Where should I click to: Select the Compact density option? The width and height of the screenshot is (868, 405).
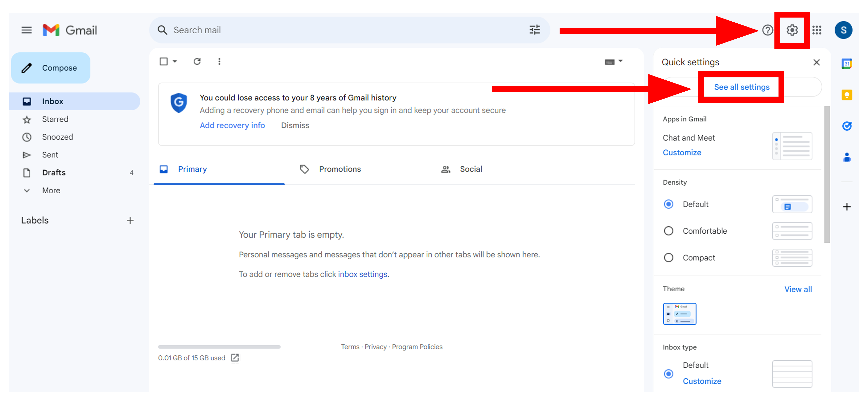coord(669,258)
